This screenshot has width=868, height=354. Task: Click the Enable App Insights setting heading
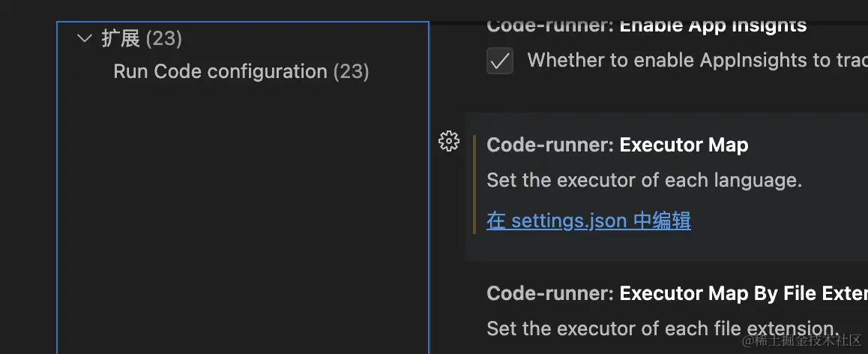tap(712, 25)
